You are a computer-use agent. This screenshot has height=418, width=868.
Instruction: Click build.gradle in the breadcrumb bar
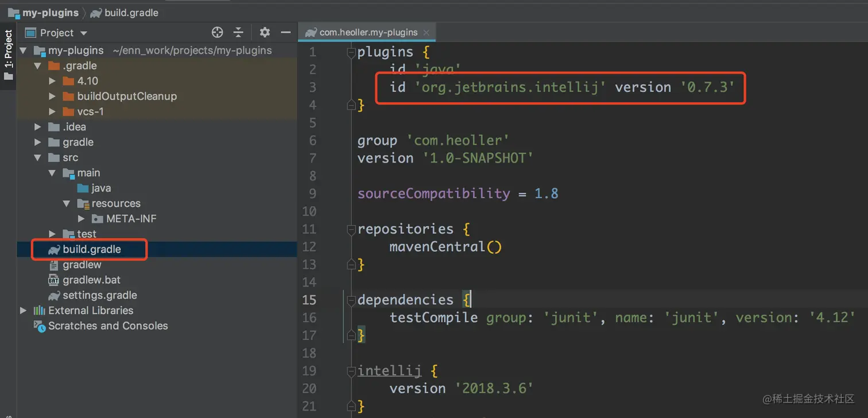point(131,12)
